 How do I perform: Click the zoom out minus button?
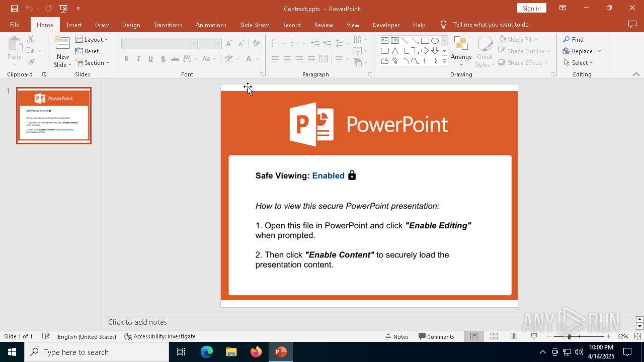549,336
